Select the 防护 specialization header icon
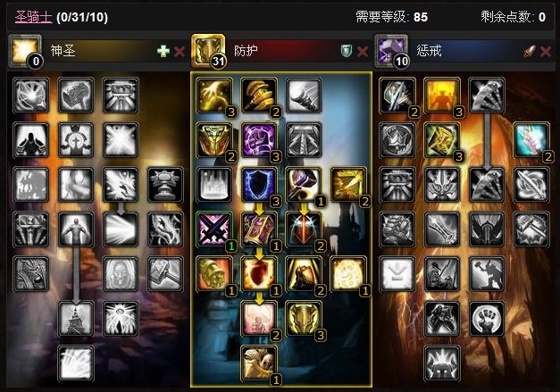560x392 pixels. 208,51
